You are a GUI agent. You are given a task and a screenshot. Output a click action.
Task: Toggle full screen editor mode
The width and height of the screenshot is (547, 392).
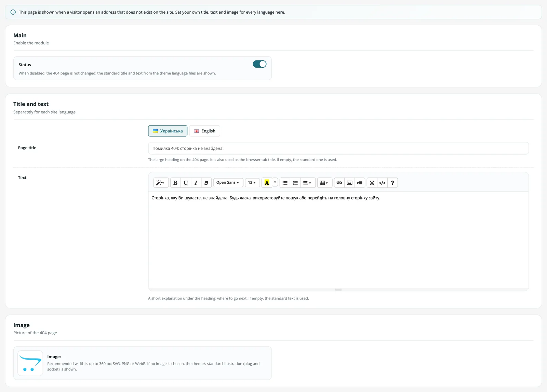tap(372, 183)
